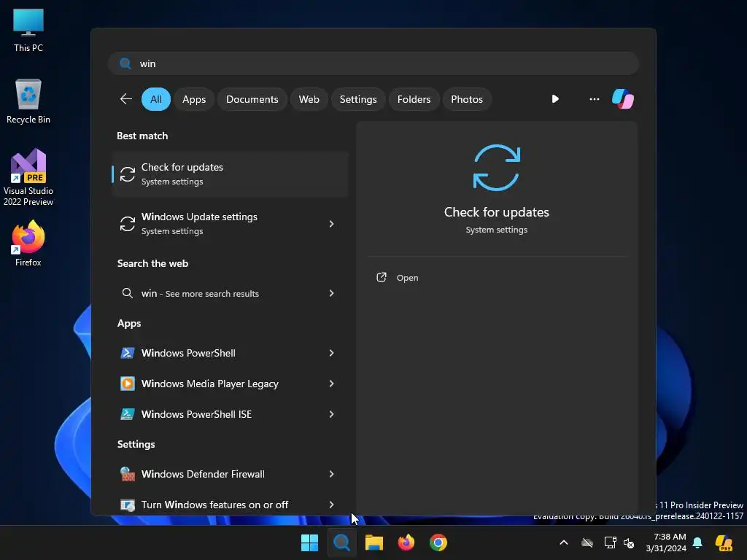Screen dimensions: 747x560
Task: Click the network display tray icon
Action: click(x=610, y=542)
